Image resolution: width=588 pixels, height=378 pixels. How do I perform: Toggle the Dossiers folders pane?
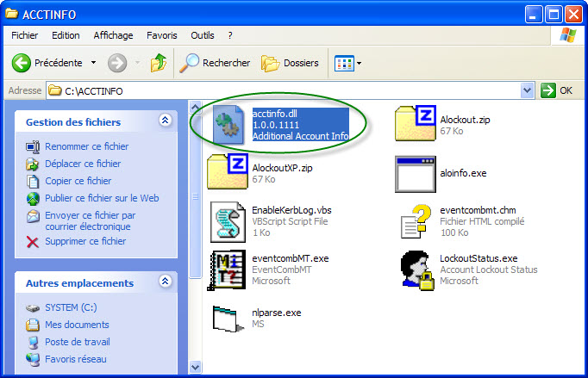[x=290, y=63]
